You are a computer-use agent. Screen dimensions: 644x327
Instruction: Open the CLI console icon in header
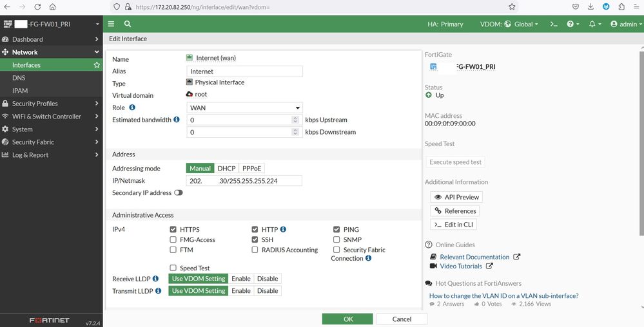554,24
